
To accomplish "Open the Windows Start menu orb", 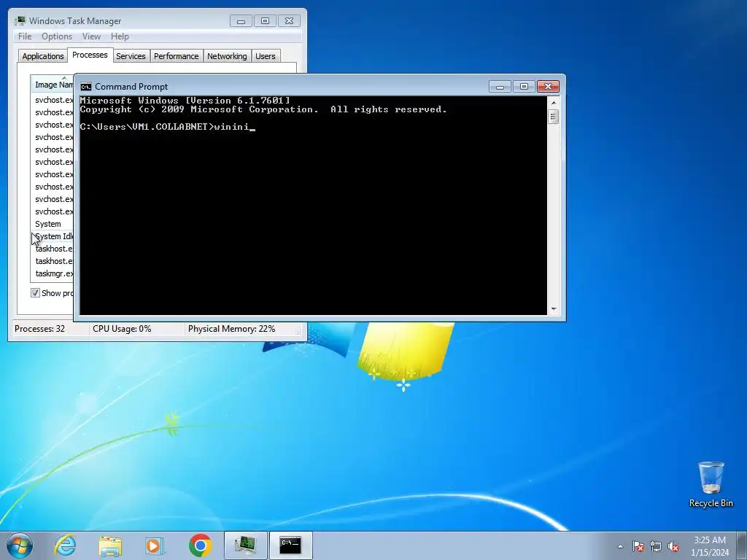I will click(x=20, y=545).
